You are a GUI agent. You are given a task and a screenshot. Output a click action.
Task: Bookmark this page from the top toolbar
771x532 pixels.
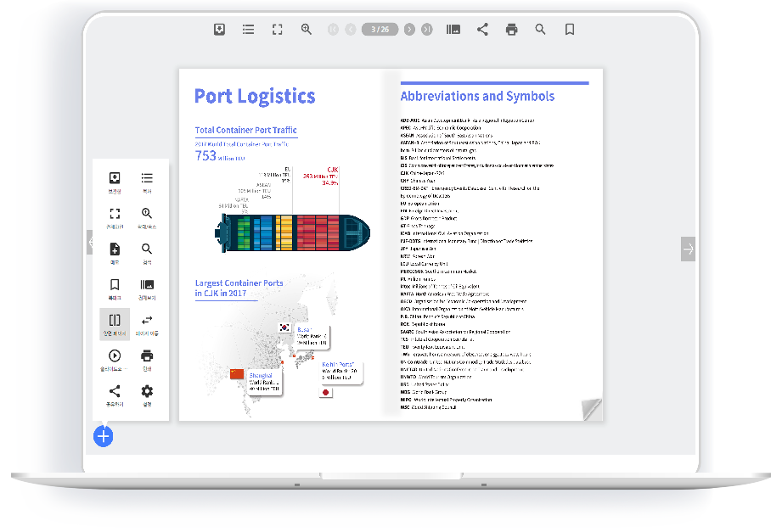(x=570, y=30)
